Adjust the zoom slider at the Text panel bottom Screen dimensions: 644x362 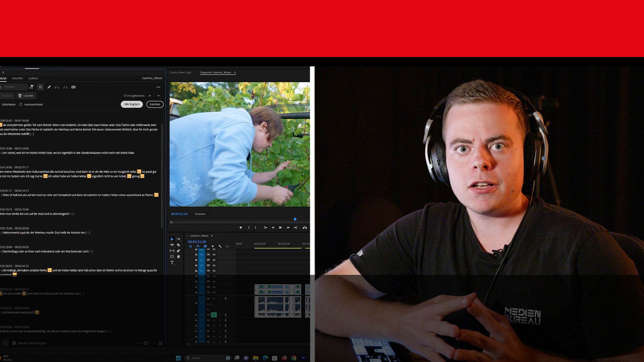[146, 343]
